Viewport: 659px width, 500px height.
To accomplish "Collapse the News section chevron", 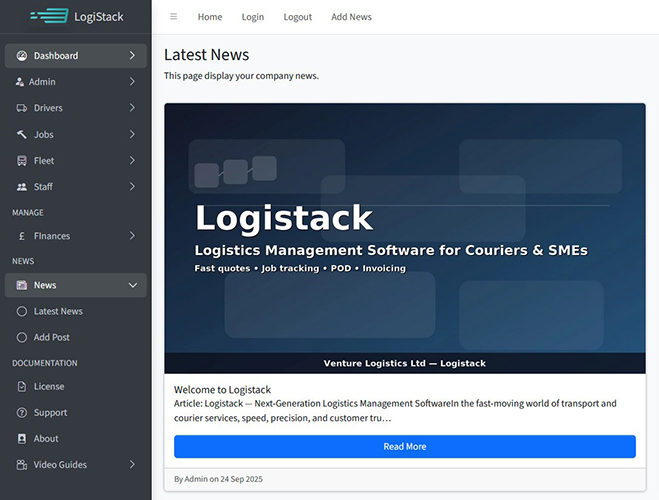I will point(132,285).
